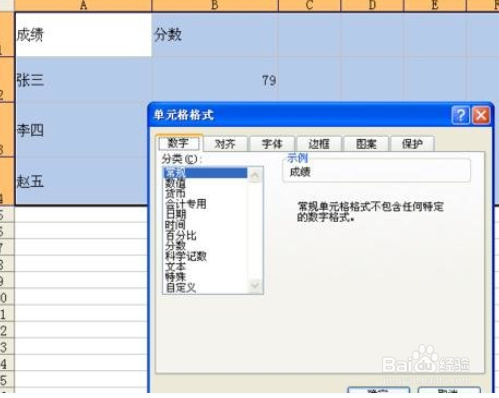This screenshot has width=499, height=398.
Task: Click the dialog help question-mark icon
Action: point(461,115)
